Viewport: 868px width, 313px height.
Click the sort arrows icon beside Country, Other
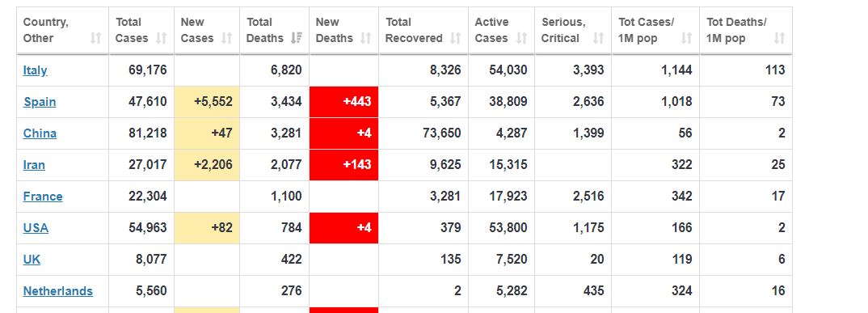(x=95, y=38)
